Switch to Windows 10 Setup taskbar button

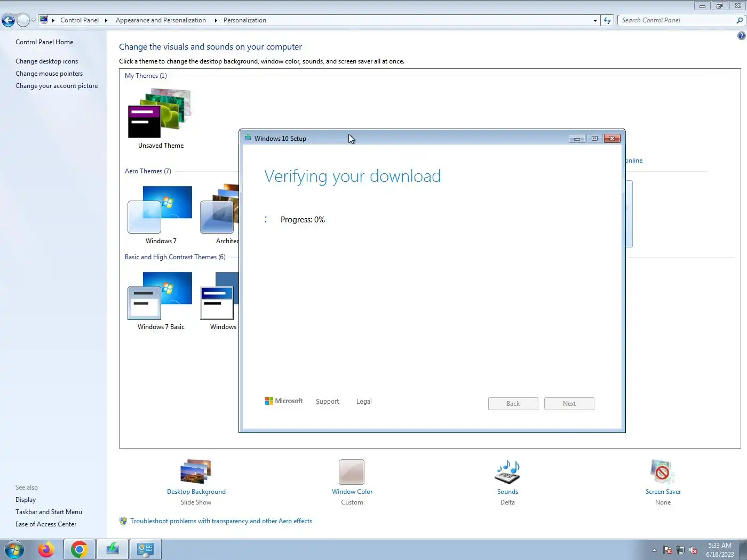pos(113,549)
